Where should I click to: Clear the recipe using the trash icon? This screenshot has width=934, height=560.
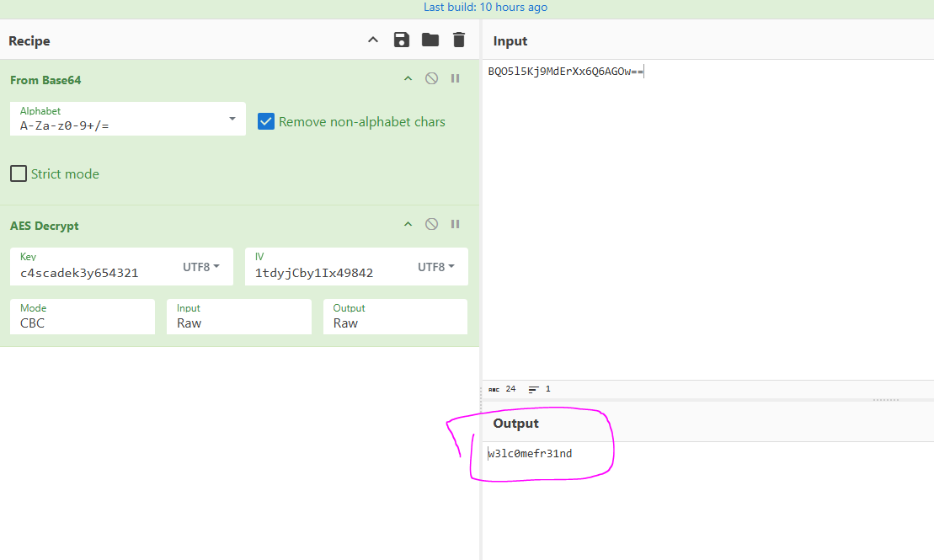(x=458, y=40)
